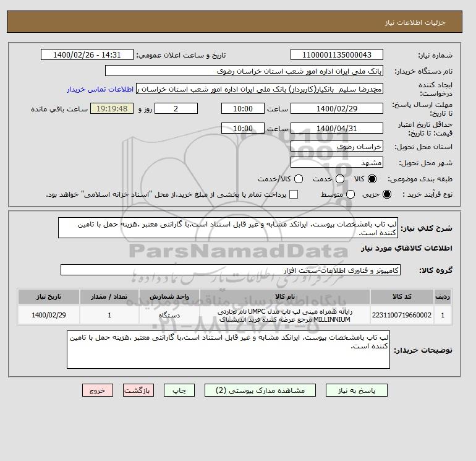This screenshot has width=476, height=461.
Task: Click the response deadline date 1400/02/29 field
Action: (x=337, y=108)
